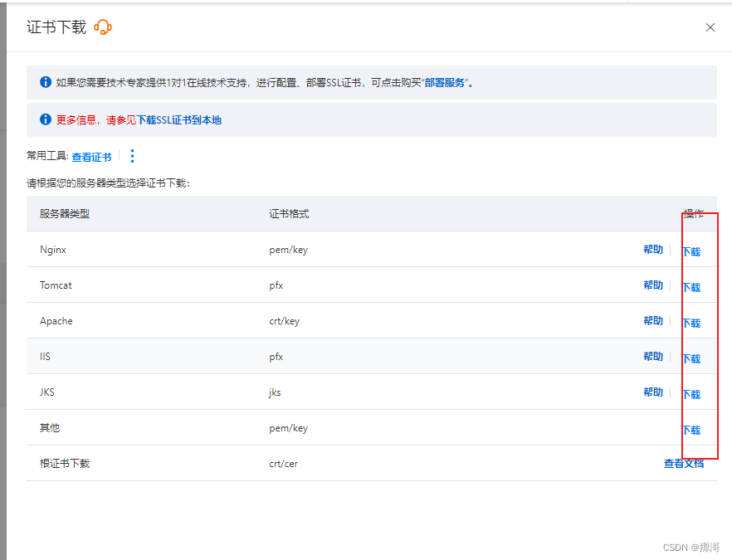The width and height of the screenshot is (732, 560).
Task: Select the Nginx server type cell
Action: pos(53,250)
